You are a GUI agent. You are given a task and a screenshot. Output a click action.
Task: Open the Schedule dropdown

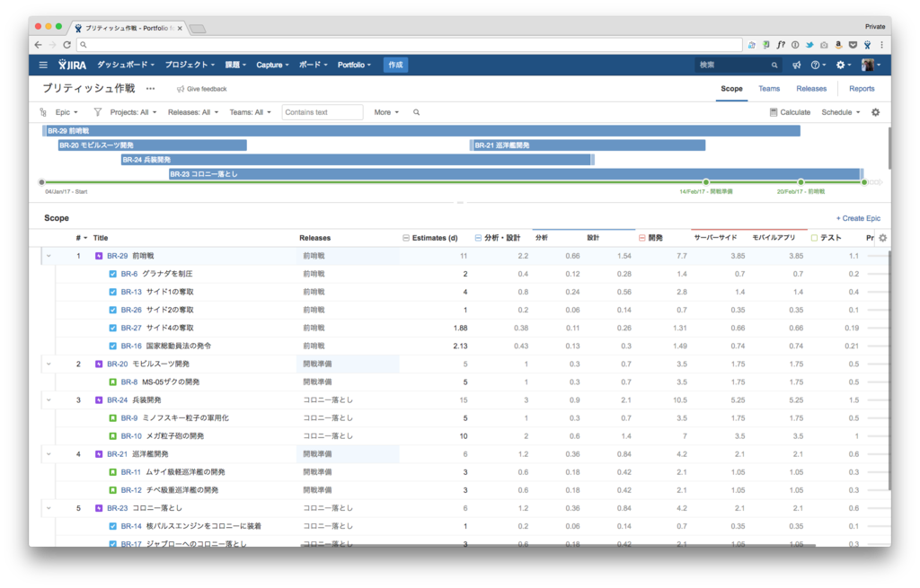(840, 112)
